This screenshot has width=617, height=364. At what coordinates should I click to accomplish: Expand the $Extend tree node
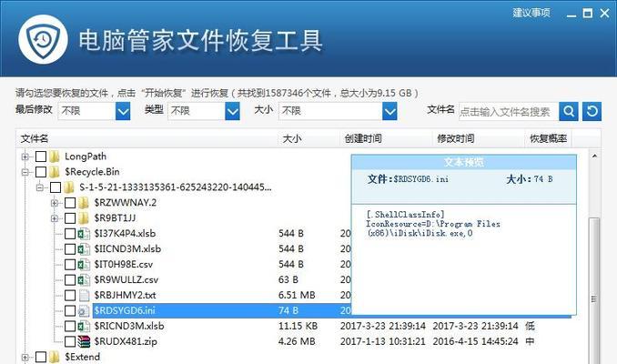25,357
